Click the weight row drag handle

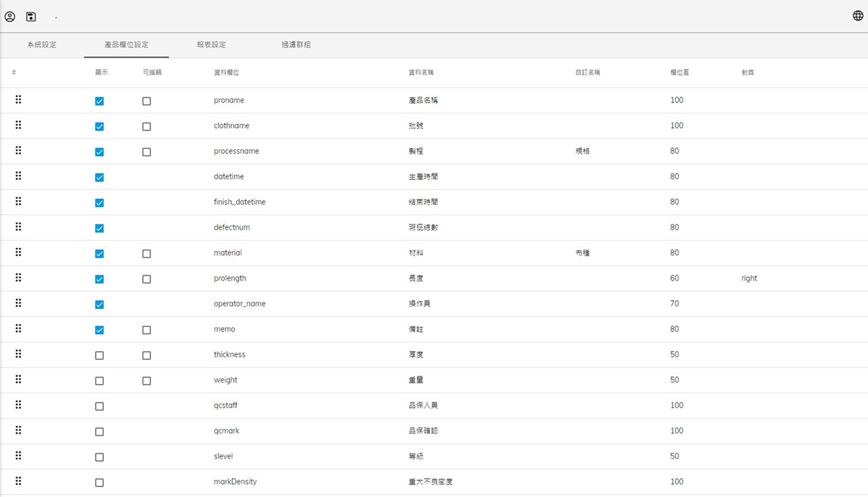(18, 380)
